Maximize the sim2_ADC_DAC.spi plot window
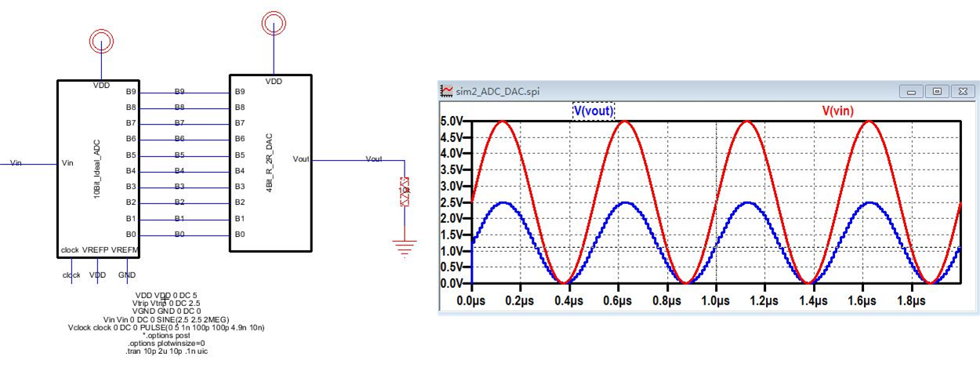The image size is (980, 368). (936, 92)
